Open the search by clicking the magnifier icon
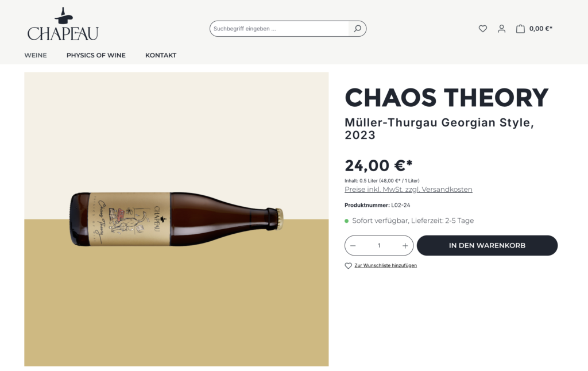 [x=357, y=28]
